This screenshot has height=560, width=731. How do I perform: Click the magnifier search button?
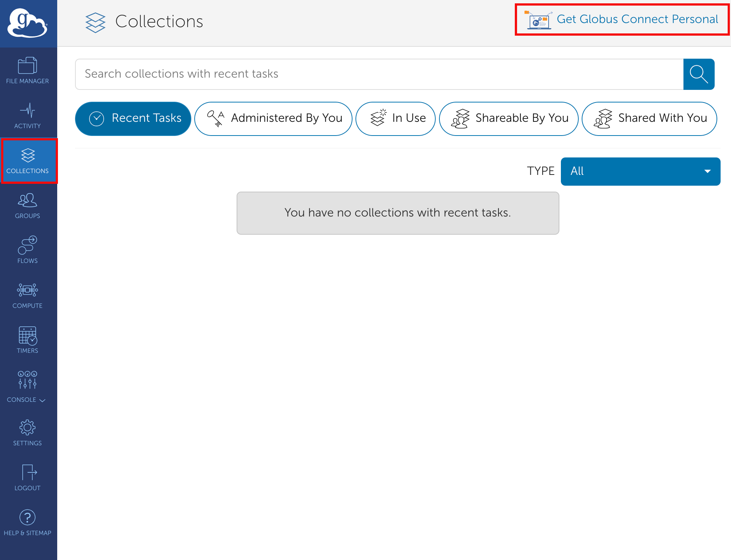coord(699,74)
